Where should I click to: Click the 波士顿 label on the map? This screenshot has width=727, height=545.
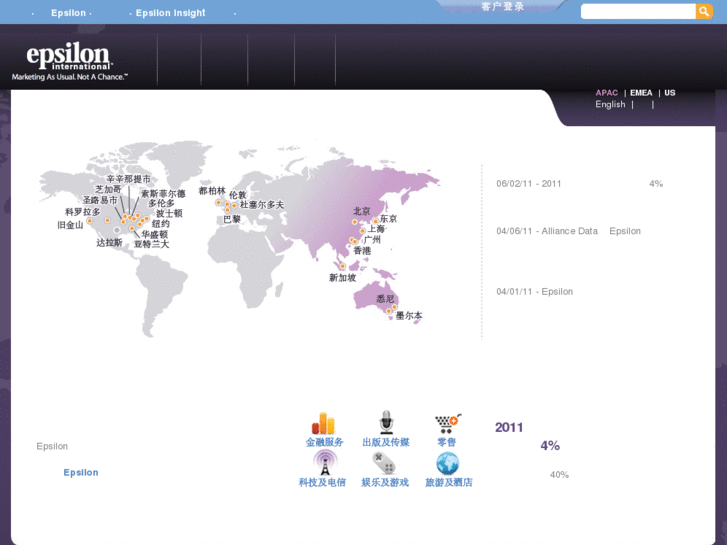pos(169,213)
